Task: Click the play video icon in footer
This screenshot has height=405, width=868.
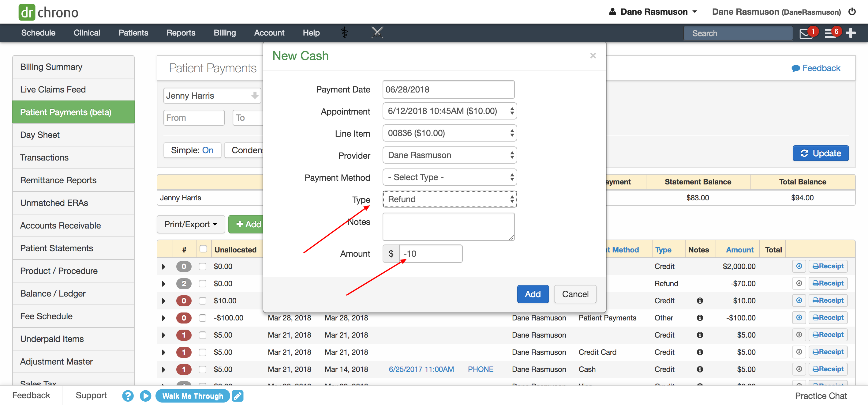Action: [145, 396]
